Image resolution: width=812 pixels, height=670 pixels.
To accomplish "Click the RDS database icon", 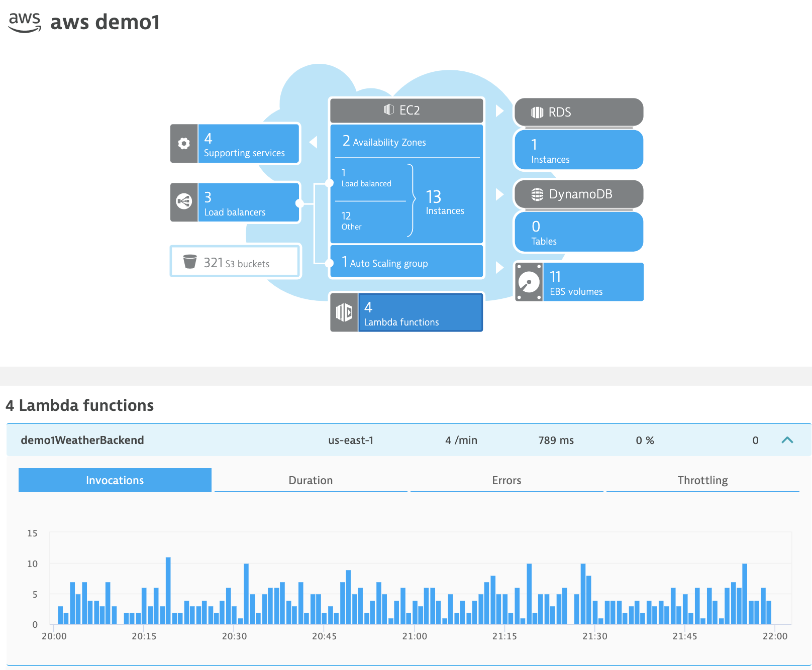I will (x=537, y=113).
